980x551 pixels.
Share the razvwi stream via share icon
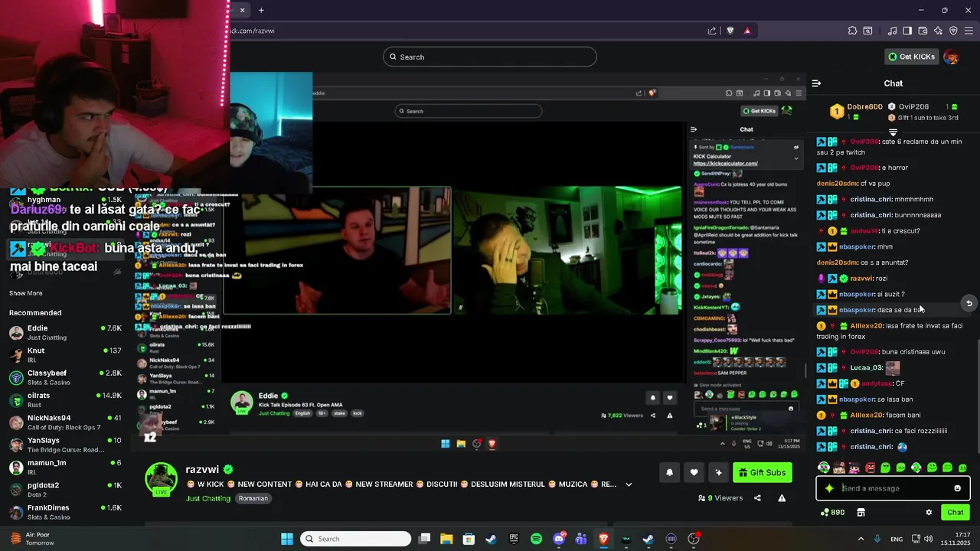[757, 498]
